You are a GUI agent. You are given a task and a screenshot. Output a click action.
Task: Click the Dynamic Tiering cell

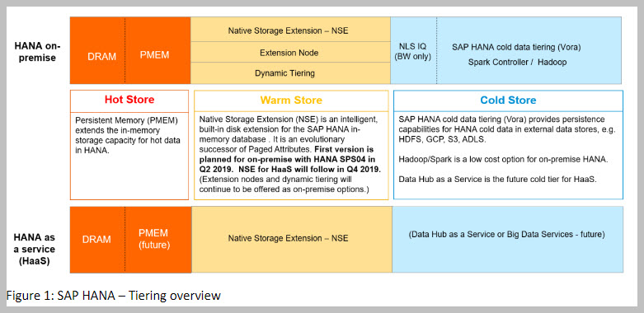click(x=290, y=73)
